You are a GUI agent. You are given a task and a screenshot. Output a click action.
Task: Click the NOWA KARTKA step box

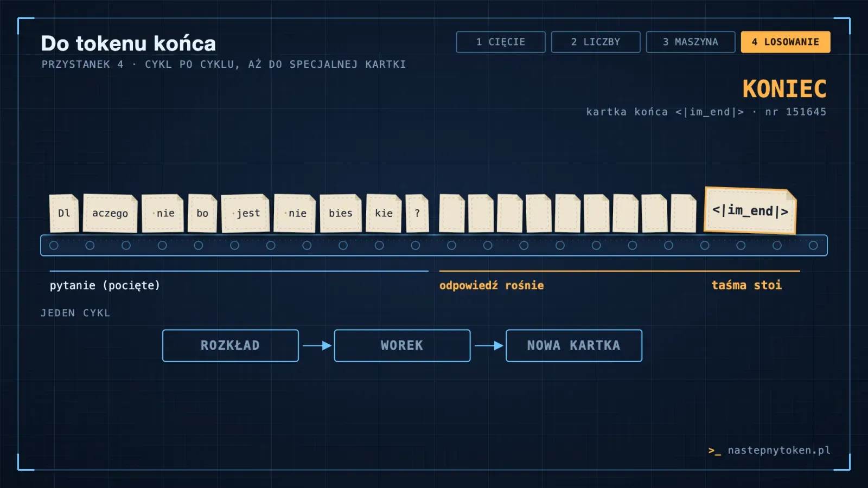[574, 345]
